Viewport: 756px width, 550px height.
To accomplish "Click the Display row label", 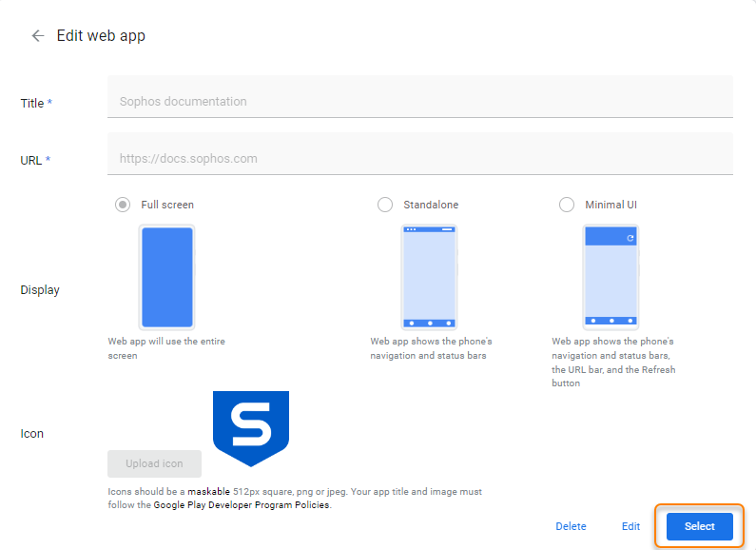I will [x=40, y=290].
